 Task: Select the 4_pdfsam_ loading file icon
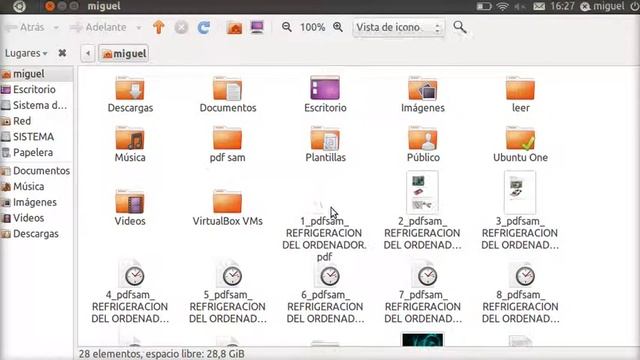tap(131, 273)
